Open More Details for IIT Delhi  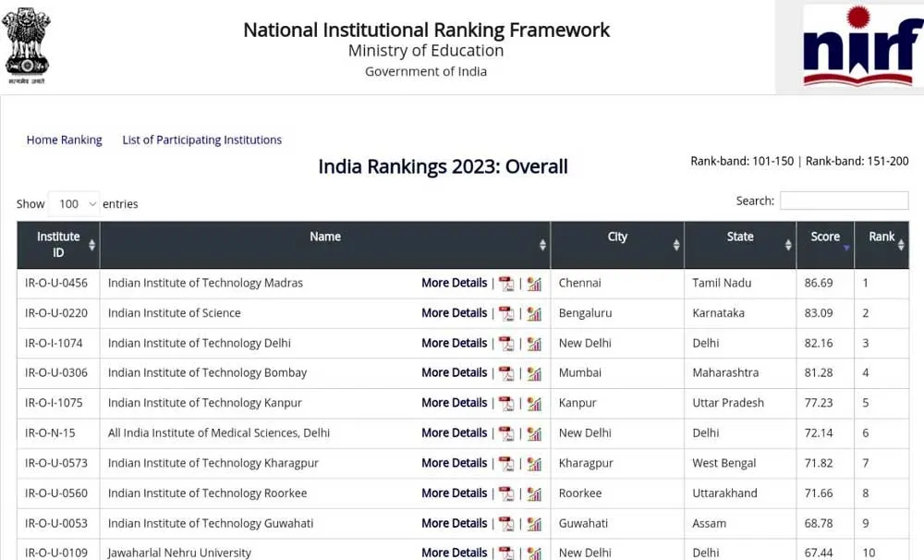click(x=455, y=343)
